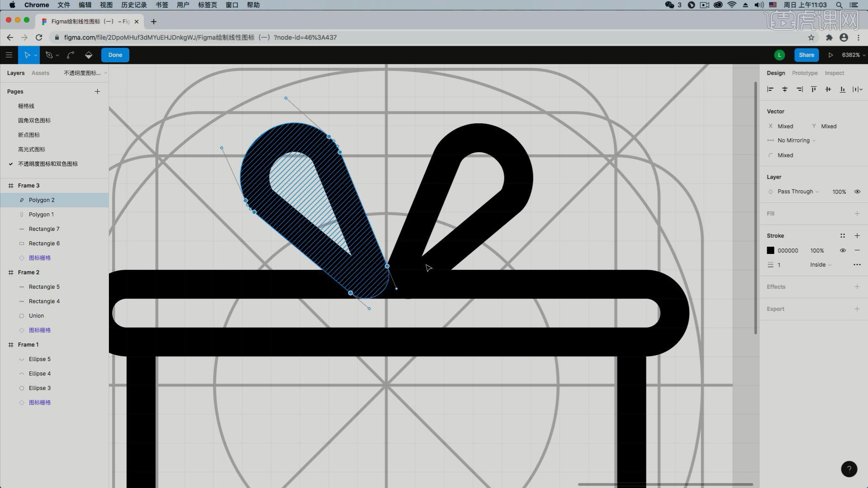Open the 断点图标 page
The image size is (868, 488).
[29, 135]
